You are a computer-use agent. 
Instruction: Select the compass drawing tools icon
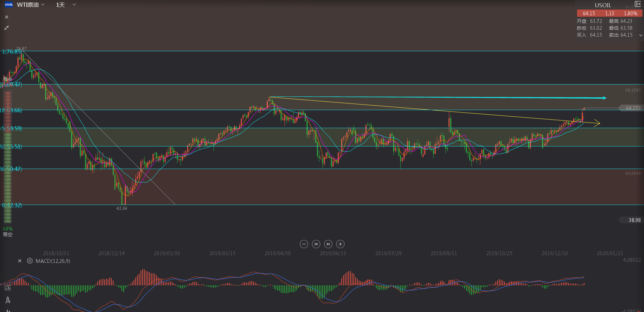click(x=8, y=300)
